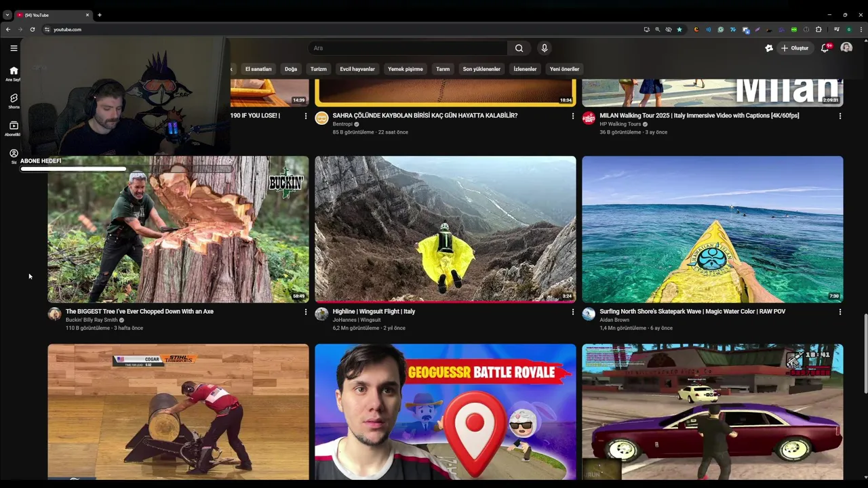
Task: Select the Turizm filter chip
Action: click(x=319, y=69)
